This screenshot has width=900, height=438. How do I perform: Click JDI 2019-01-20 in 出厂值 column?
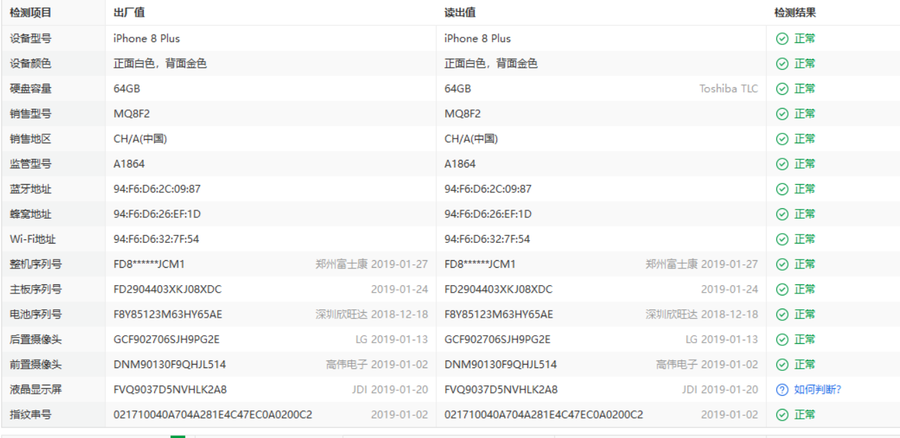(x=390, y=390)
